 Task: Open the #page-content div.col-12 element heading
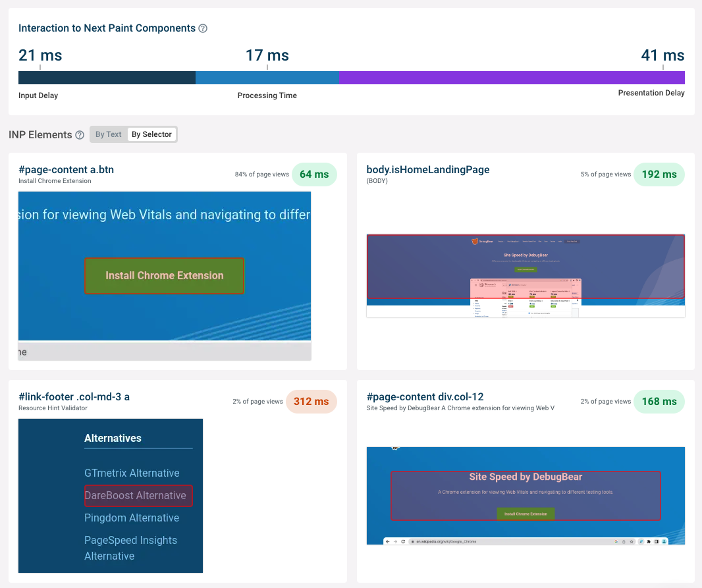point(425,397)
